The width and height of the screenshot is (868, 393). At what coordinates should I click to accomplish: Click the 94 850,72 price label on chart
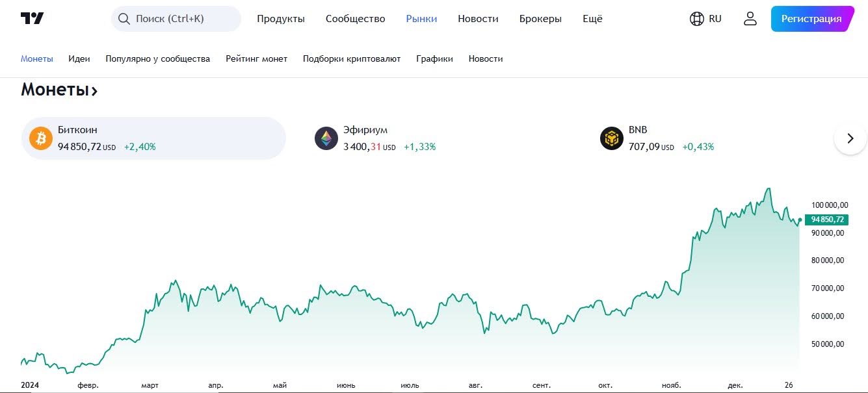coord(826,220)
